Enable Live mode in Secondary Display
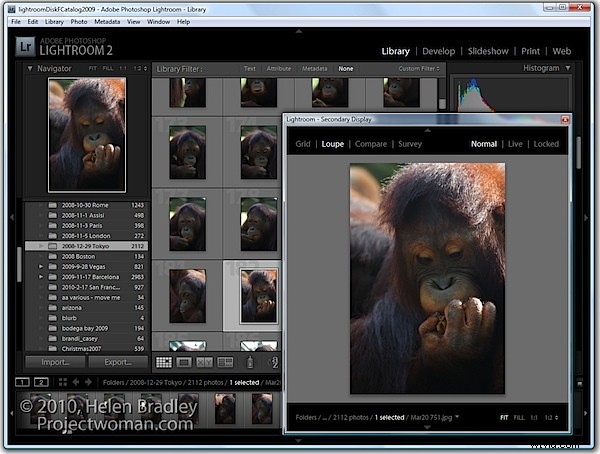Viewport: 600px width, 454px height. click(515, 144)
